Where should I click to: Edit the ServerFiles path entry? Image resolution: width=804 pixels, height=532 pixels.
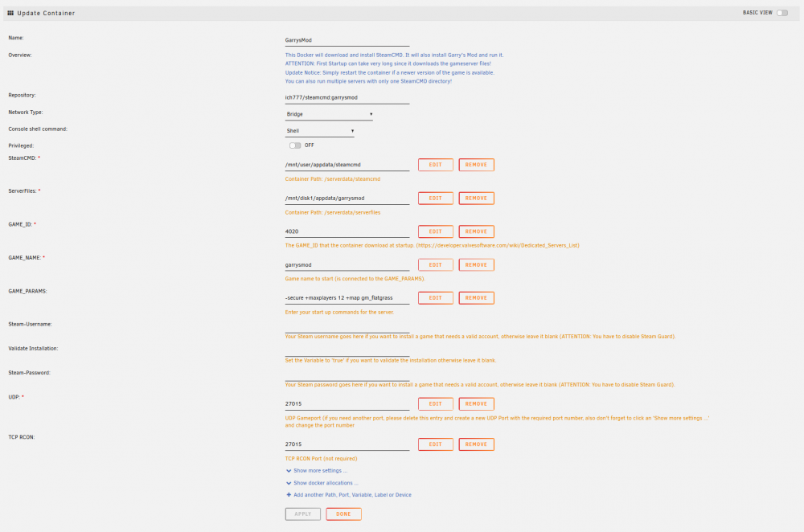point(435,198)
